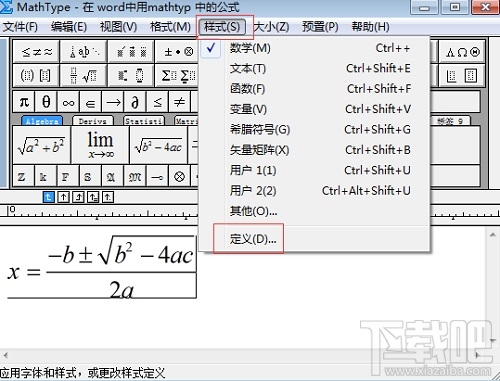Viewport: 500px width, 381px height.
Task: Open the 视图(V) menu
Action: click(119, 27)
